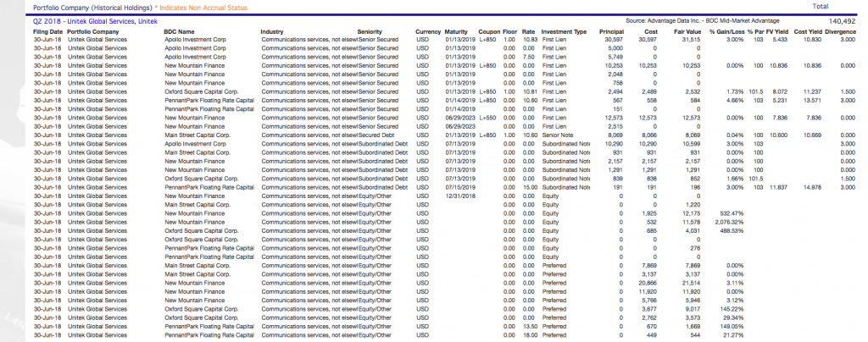Select the Secured Debt seniority cell
Viewport: 868px width, 342px height.
point(377,135)
